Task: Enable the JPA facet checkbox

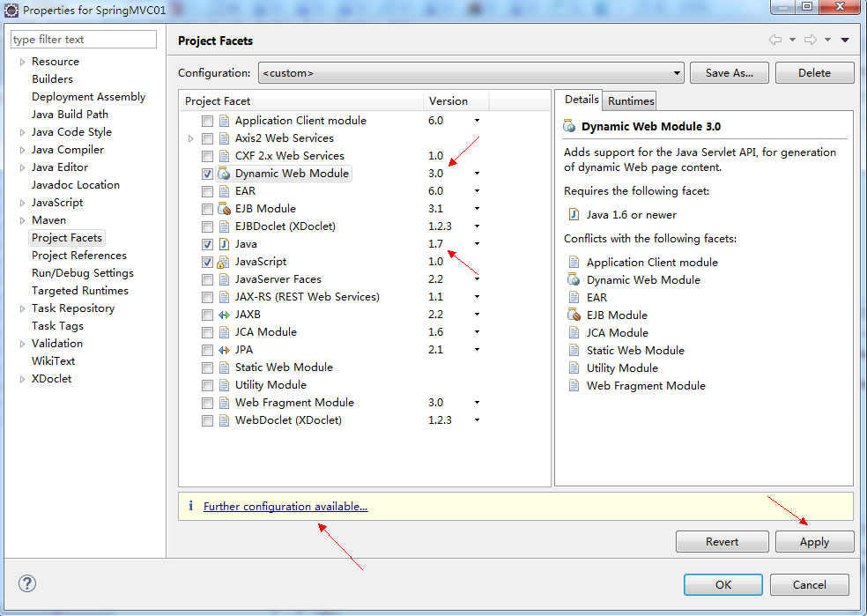Action: point(207,350)
